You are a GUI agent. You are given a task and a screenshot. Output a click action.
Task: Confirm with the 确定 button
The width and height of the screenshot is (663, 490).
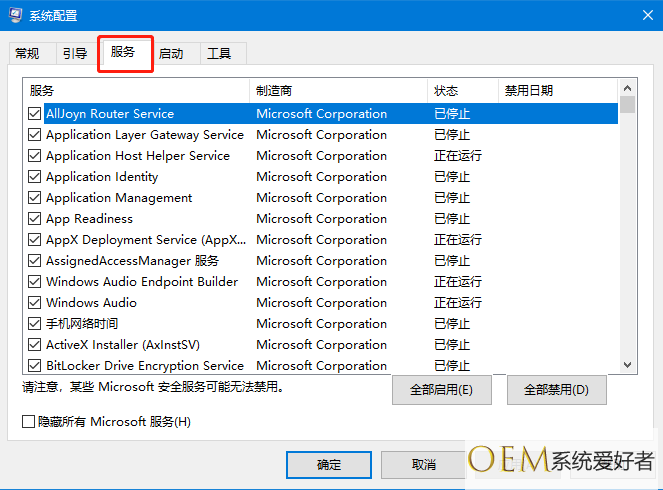click(x=328, y=465)
